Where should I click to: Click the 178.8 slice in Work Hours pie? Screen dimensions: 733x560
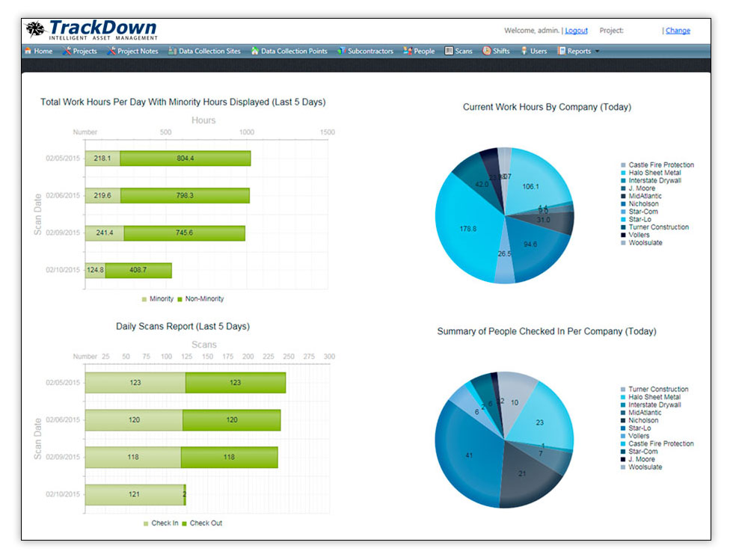click(468, 229)
